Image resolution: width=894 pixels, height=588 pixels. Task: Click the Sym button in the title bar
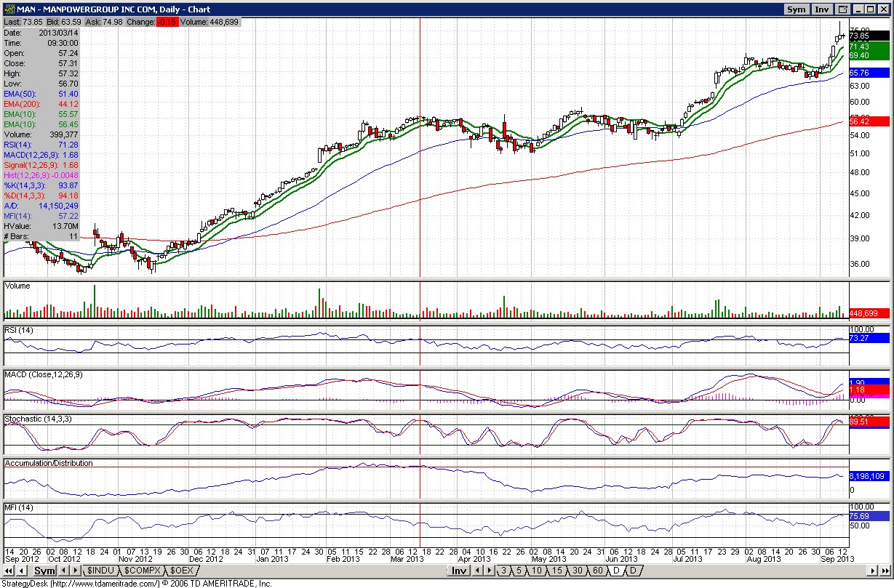797,9
